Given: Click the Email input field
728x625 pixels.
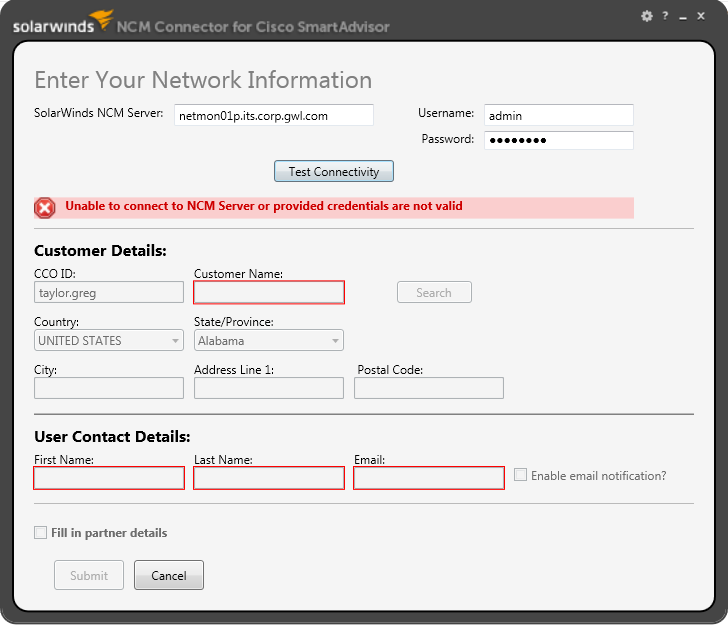Looking at the screenshot, I should (429, 478).
